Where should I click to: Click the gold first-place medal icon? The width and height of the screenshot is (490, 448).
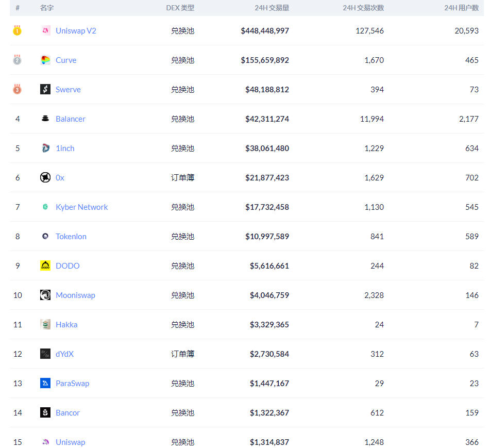[x=17, y=31]
